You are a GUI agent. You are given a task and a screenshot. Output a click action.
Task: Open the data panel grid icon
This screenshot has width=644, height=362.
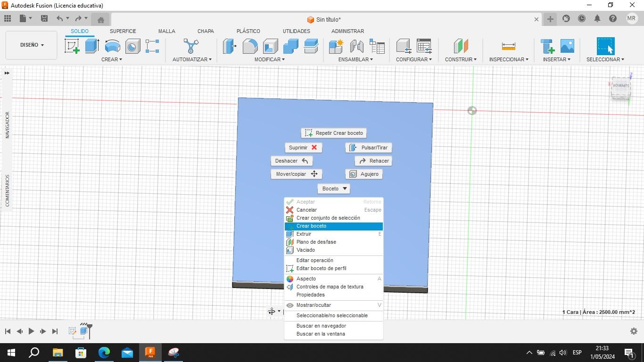point(8,18)
